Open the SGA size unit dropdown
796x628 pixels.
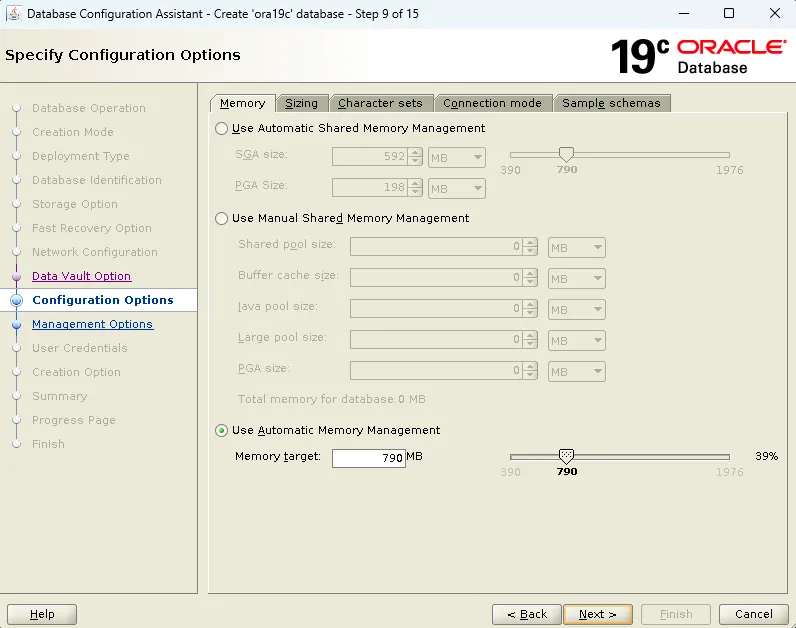pyautogui.click(x=457, y=157)
